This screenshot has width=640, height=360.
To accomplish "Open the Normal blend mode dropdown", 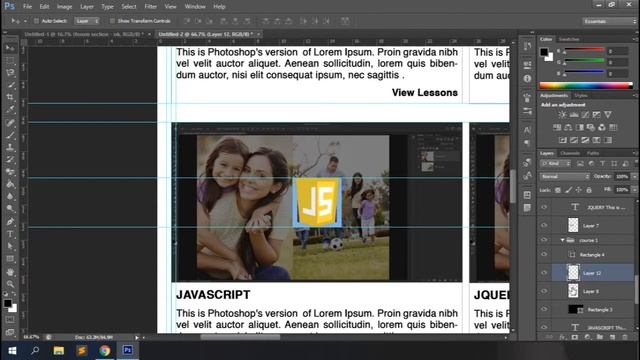I will (x=565, y=176).
